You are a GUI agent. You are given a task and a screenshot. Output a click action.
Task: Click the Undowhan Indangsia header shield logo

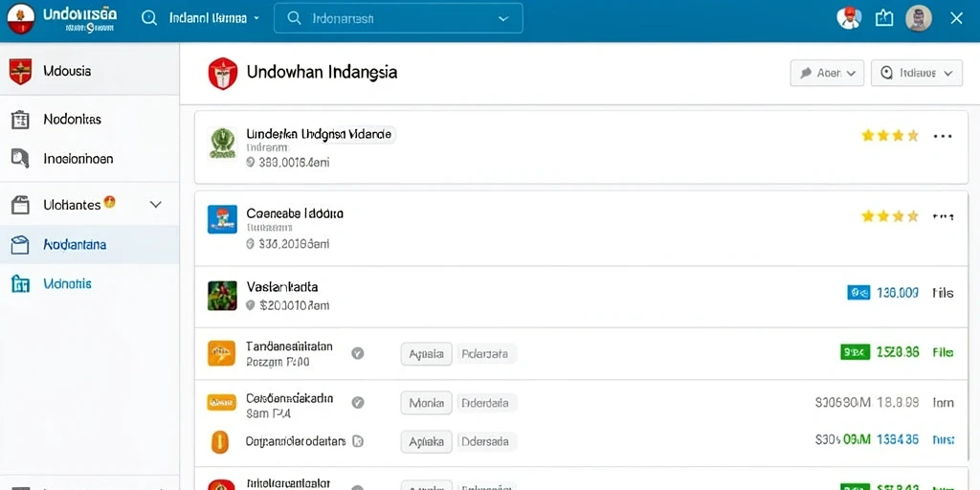[222, 73]
